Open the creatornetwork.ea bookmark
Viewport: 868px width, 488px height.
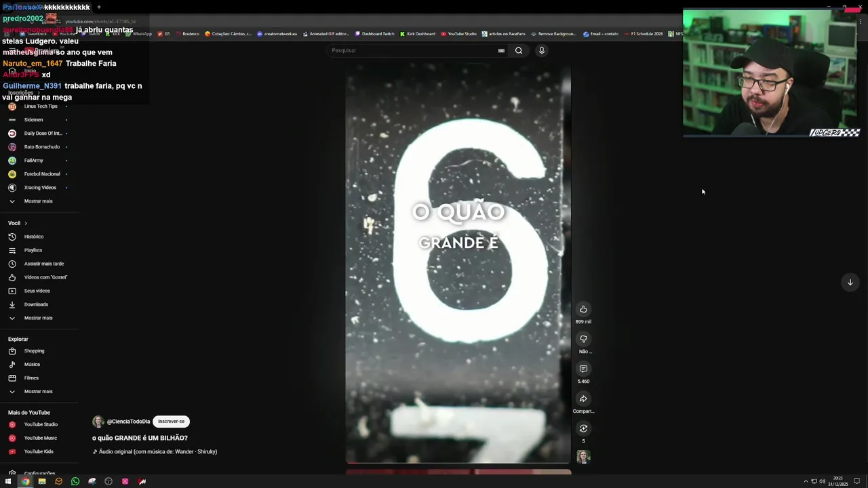(x=277, y=34)
